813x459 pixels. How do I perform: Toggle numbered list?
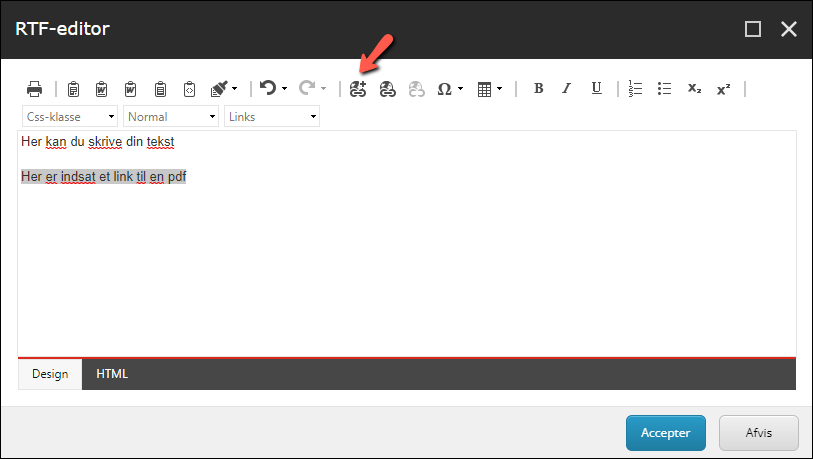pos(635,89)
